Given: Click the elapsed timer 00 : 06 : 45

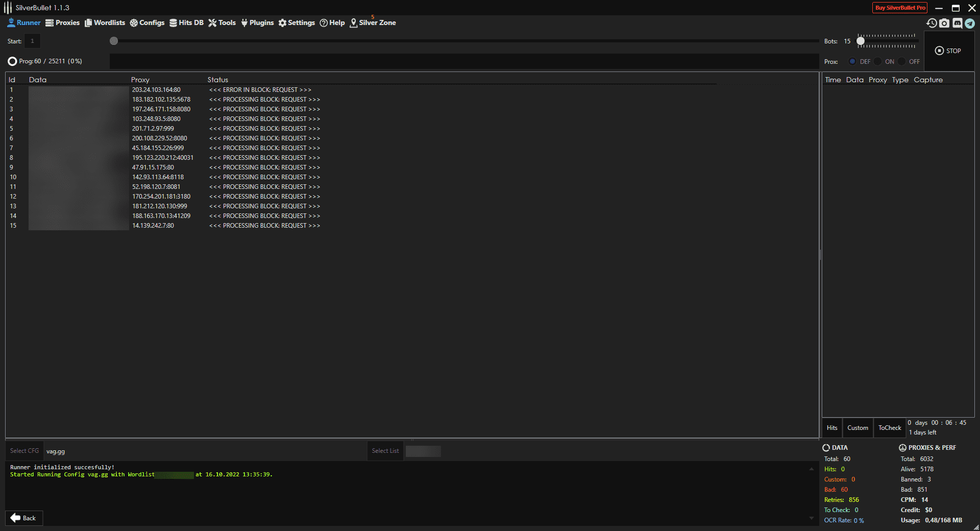Looking at the screenshot, I should 948,423.
